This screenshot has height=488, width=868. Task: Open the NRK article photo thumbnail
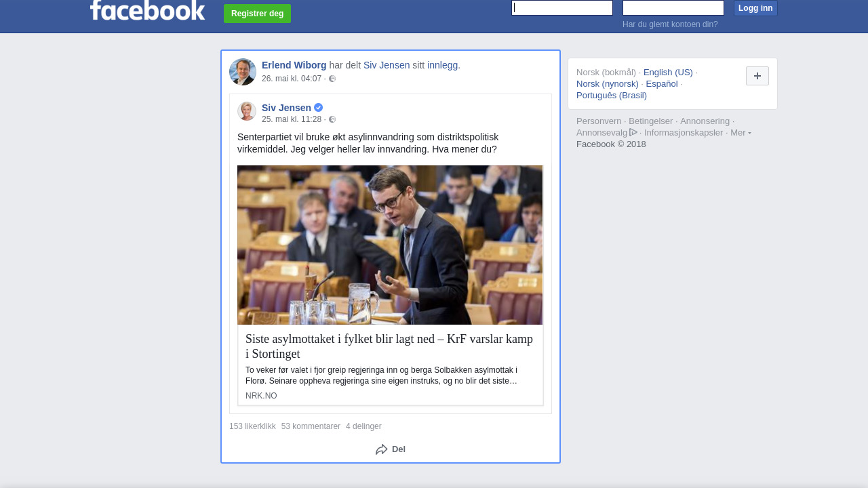(390, 245)
